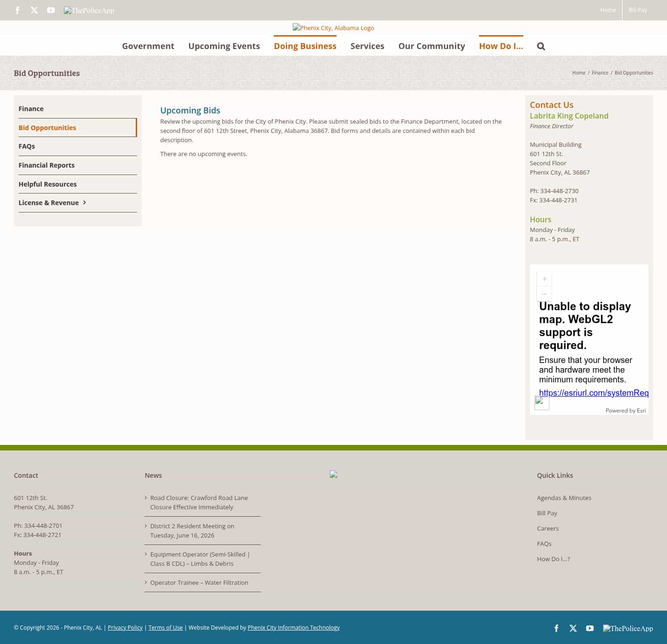Image resolution: width=667 pixels, height=644 pixels.
Task: Open ThePoliceApp image link in top bar
Action: pyautogui.click(x=89, y=10)
